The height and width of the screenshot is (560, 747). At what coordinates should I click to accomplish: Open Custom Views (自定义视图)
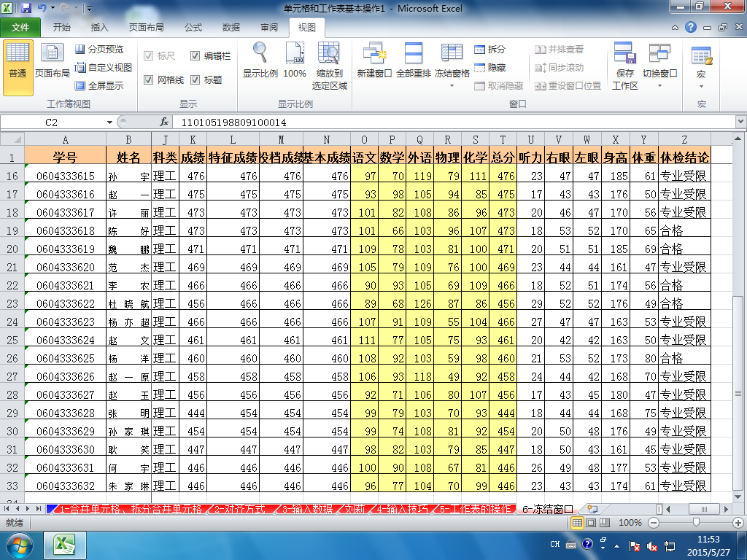point(104,68)
